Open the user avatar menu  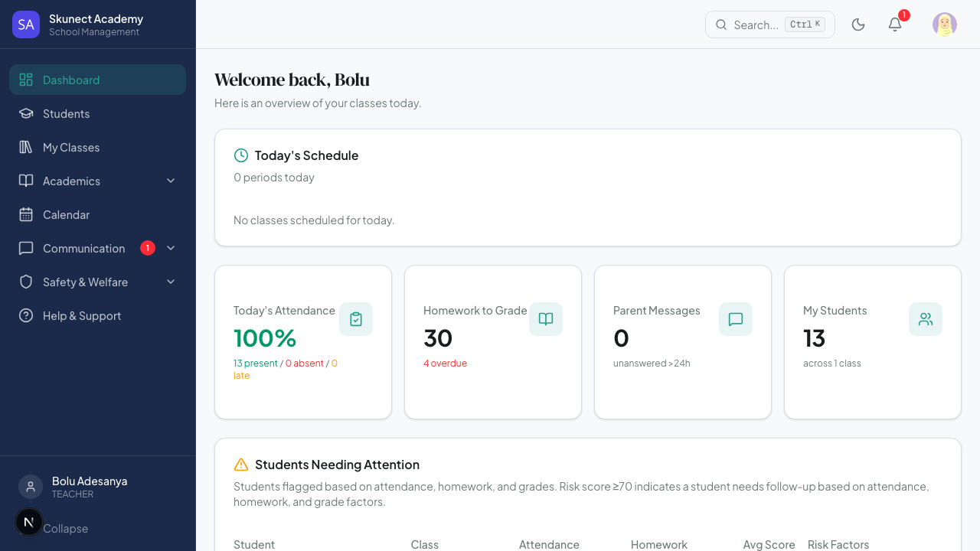pos(945,24)
